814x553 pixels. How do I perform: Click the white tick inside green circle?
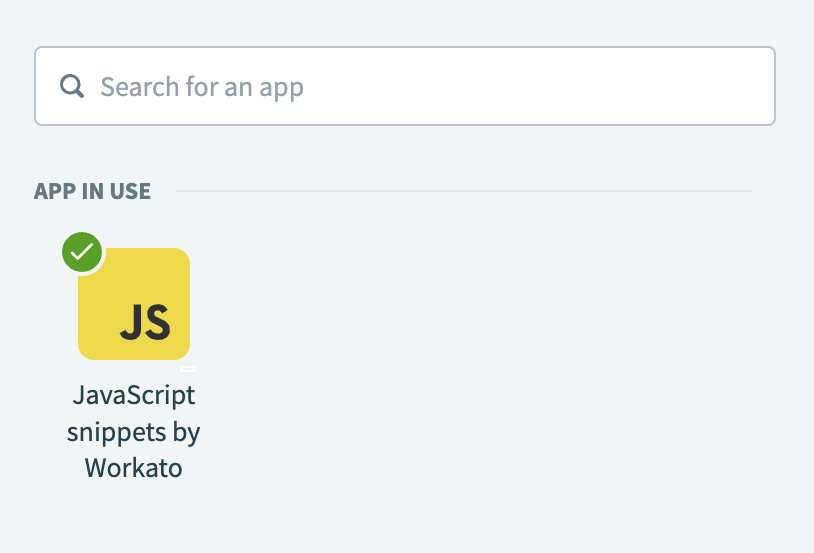[82, 252]
